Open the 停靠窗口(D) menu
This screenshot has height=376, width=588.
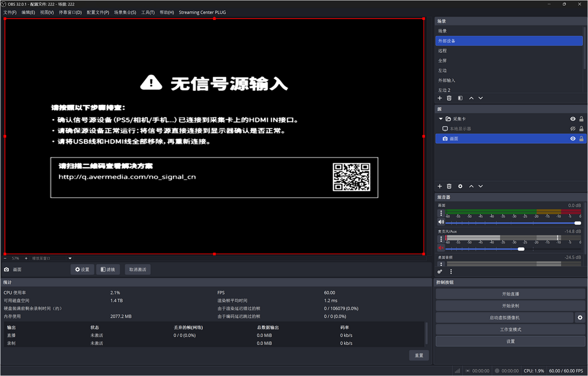(x=70, y=12)
